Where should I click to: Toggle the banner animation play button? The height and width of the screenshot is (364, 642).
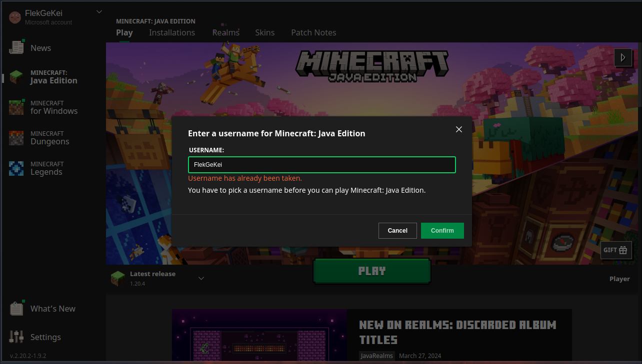tap(623, 57)
